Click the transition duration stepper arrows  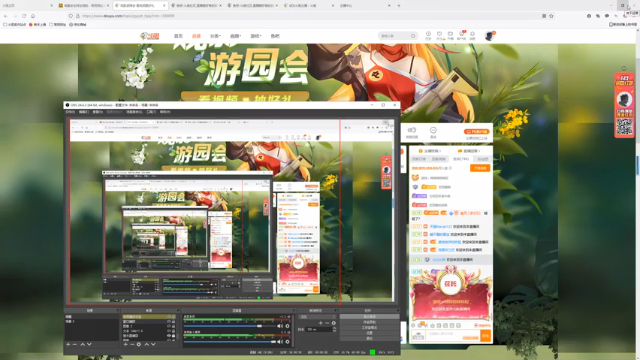tap(335, 329)
